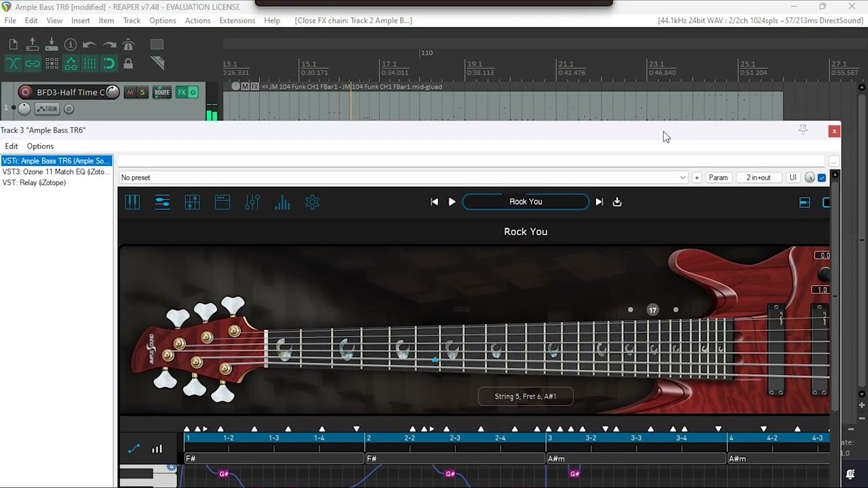Click the UI button
The height and width of the screenshot is (488, 868).
click(x=793, y=178)
